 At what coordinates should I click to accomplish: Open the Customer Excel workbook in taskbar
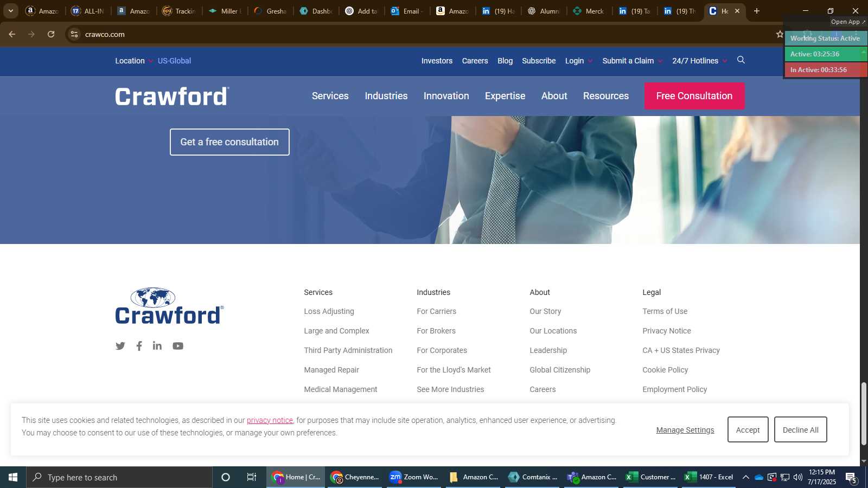click(x=650, y=477)
